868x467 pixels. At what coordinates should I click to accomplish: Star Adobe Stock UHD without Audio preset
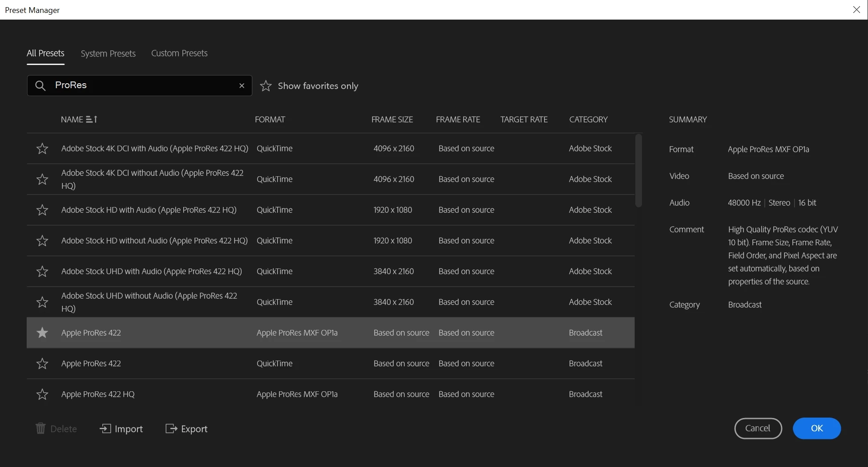tap(42, 302)
